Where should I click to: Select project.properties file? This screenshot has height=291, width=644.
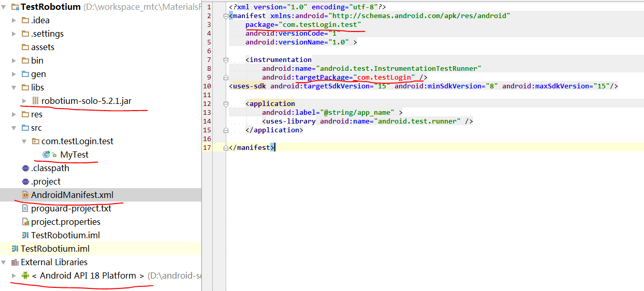click(x=66, y=222)
